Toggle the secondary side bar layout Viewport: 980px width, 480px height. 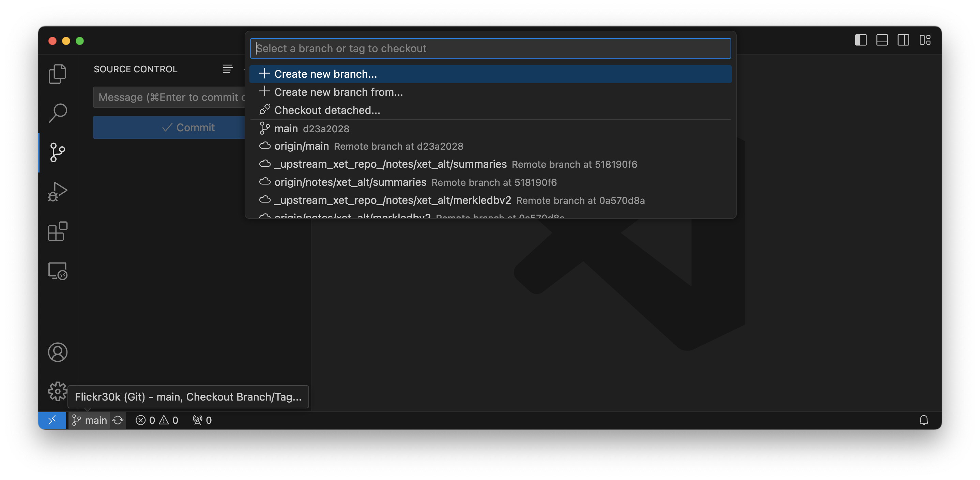[903, 40]
